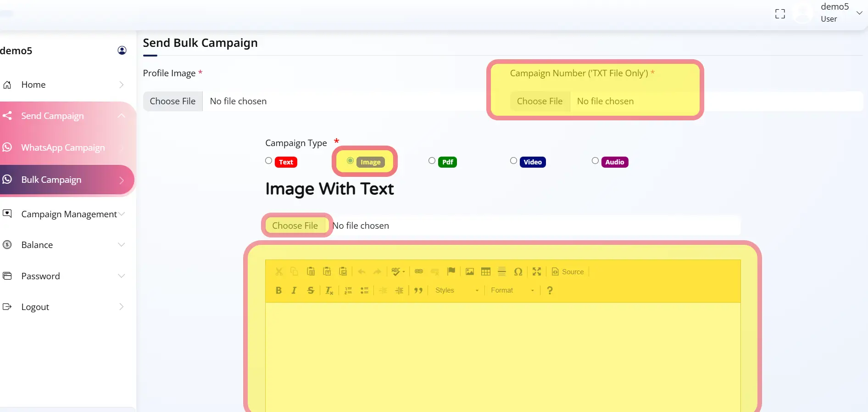Insert horizontal line in the editor
Image resolution: width=868 pixels, height=412 pixels.
pyautogui.click(x=502, y=271)
